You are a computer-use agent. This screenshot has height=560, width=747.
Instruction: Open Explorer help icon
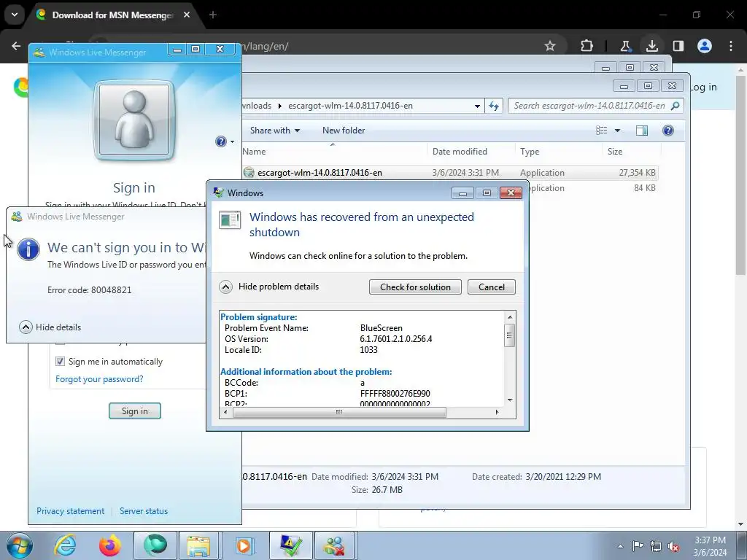pos(668,131)
